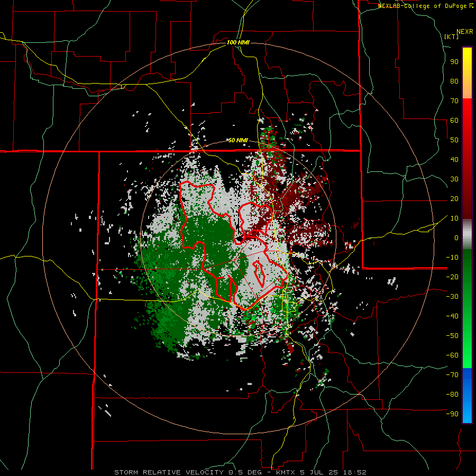Click the [KT] units label
Image resolution: width=476 pixels, height=476 pixels.
pyautogui.click(x=451, y=36)
